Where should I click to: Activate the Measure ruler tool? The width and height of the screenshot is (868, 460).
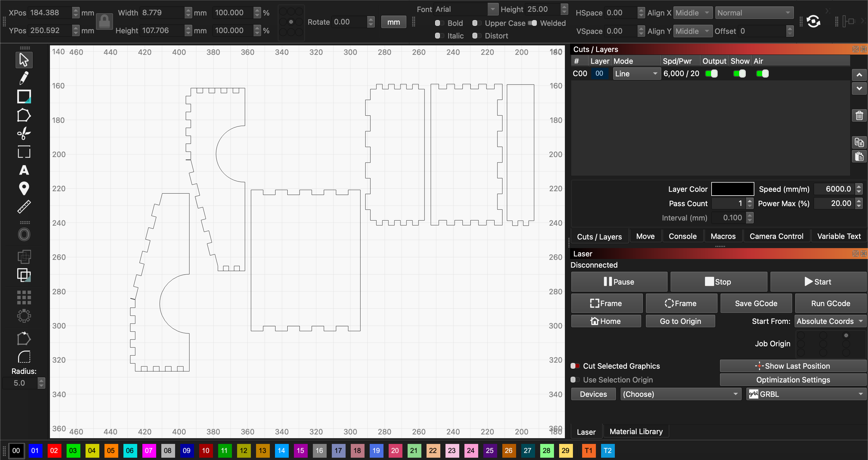pyautogui.click(x=24, y=206)
